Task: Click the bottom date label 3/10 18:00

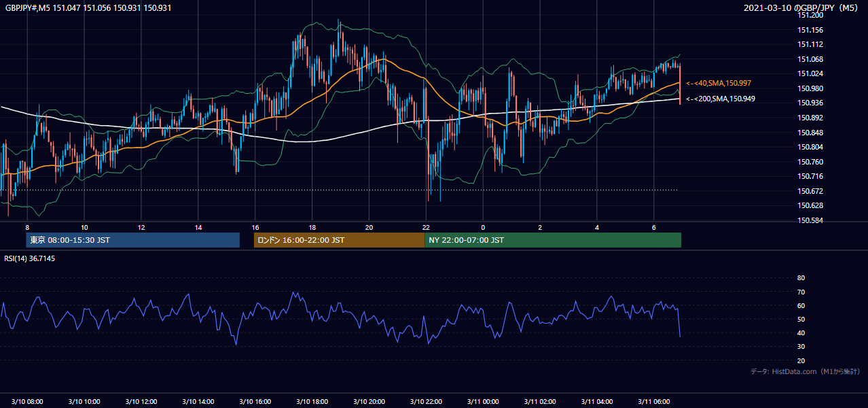Action: click(312, 401)
